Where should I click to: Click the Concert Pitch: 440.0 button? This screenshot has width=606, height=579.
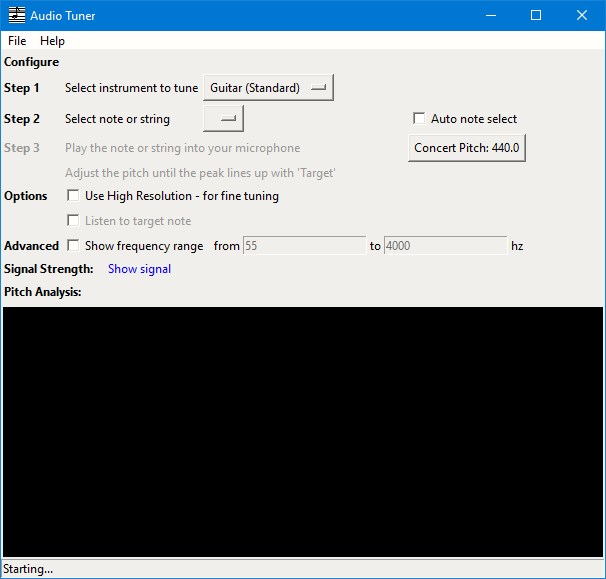(x=466, y=148)
